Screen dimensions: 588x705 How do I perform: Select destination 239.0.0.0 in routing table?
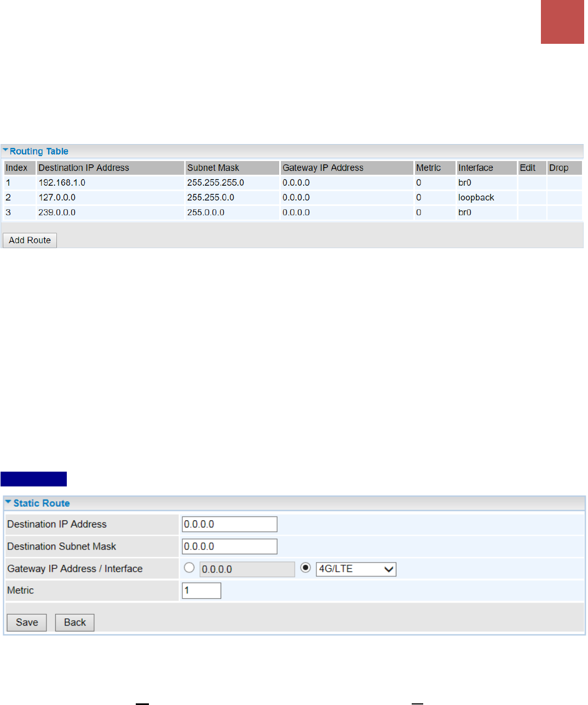click(57, 212)
